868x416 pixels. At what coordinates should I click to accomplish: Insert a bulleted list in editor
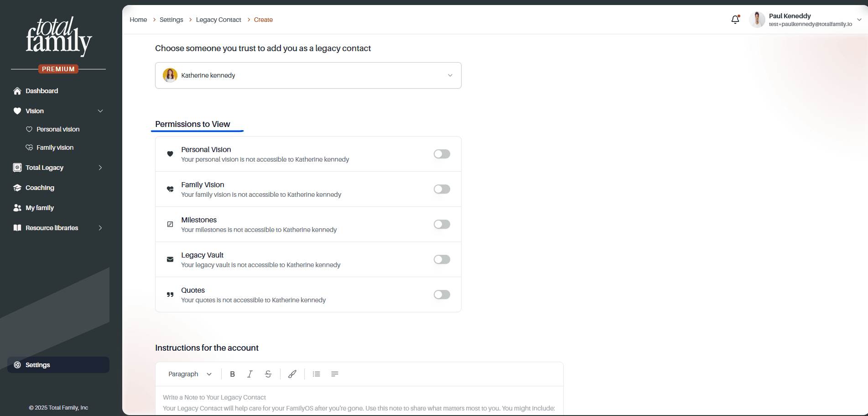coord(317,374)
